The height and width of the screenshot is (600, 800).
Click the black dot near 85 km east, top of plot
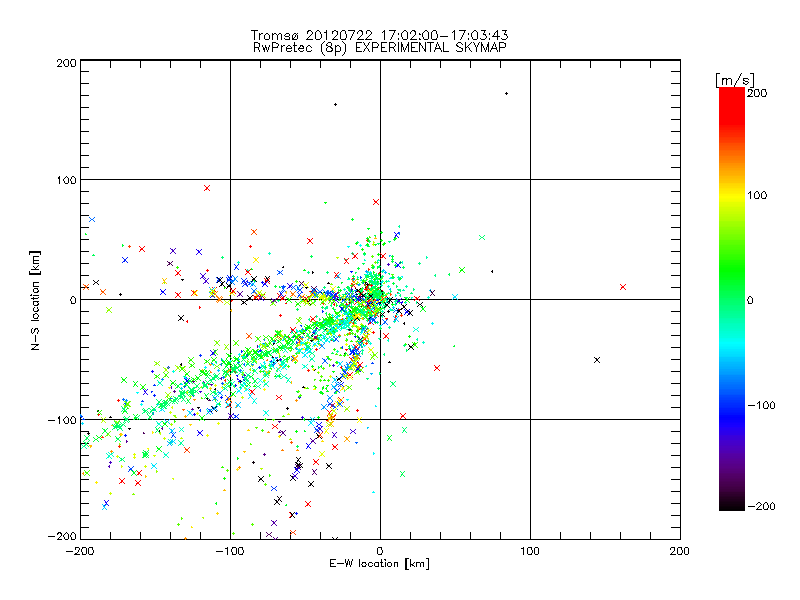coord(506,93)
